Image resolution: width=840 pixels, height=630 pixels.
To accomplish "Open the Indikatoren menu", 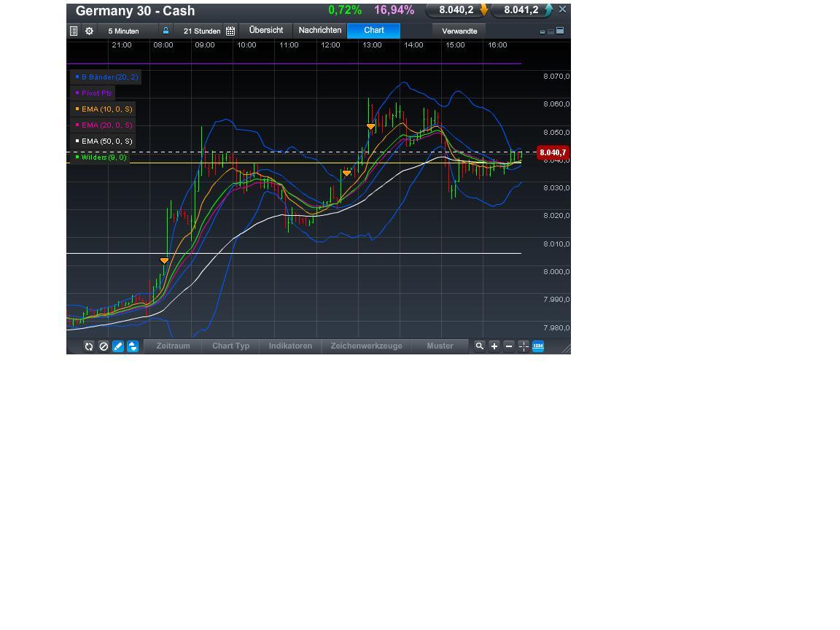I will tap(290, 346).
